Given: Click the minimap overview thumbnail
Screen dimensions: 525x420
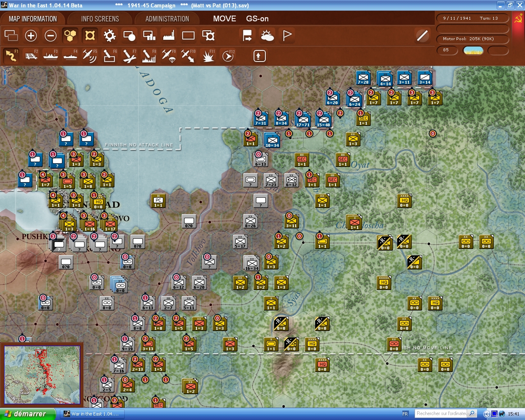Looking at the screenshot, I should (42, 375).
